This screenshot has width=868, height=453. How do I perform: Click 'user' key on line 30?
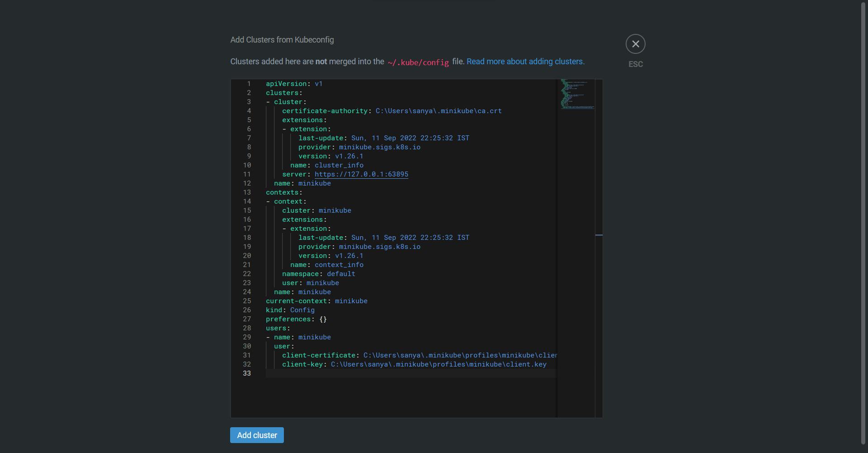coord(282,346)
